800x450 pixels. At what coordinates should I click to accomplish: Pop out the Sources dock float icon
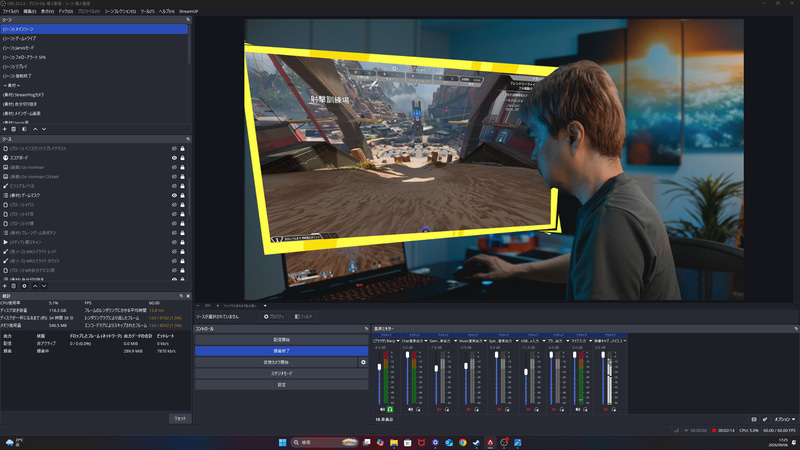click(188, 139)
